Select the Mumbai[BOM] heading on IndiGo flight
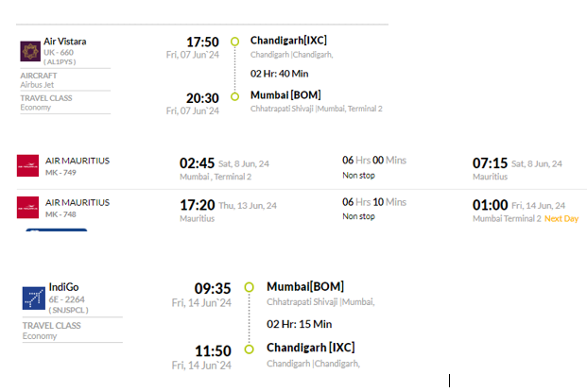This screenshot has height=392, width=587. 305,286
